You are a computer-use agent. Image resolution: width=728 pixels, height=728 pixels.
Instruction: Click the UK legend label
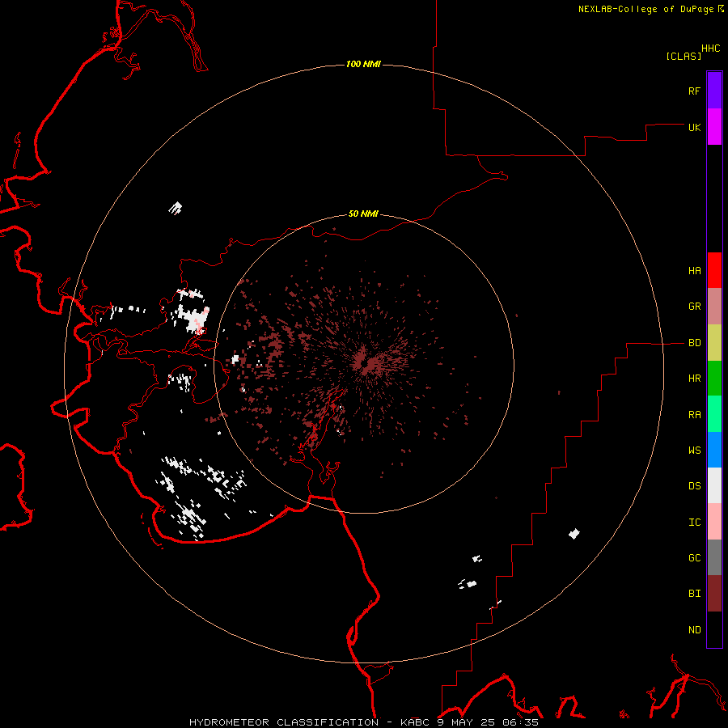[694, 127]
